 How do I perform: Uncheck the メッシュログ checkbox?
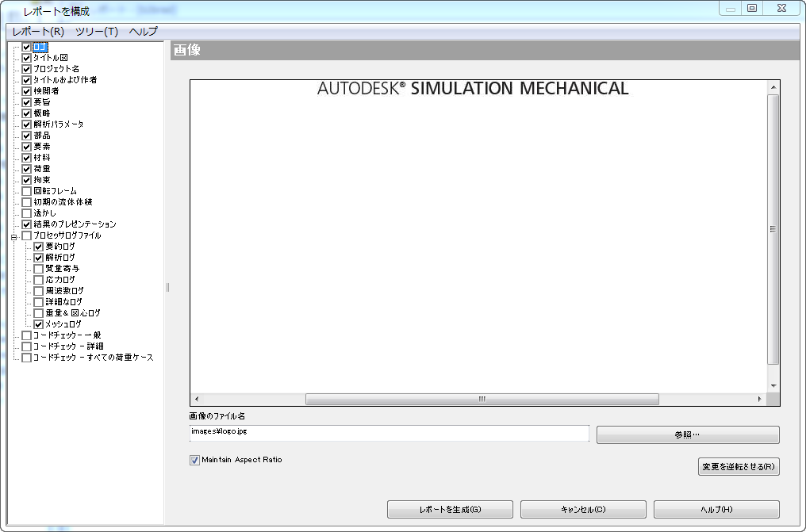39,324
